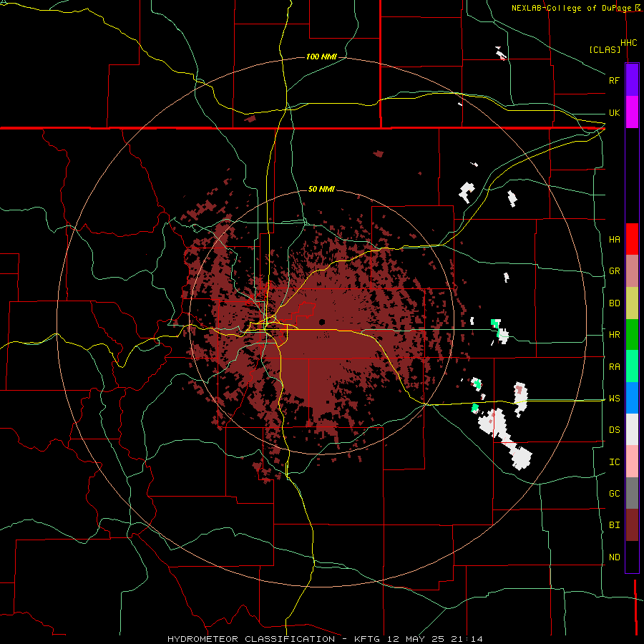Image resolution: width=644 pixels, height=644 pixels.
Task: Click the GR legend label
Action: (615, 271)
